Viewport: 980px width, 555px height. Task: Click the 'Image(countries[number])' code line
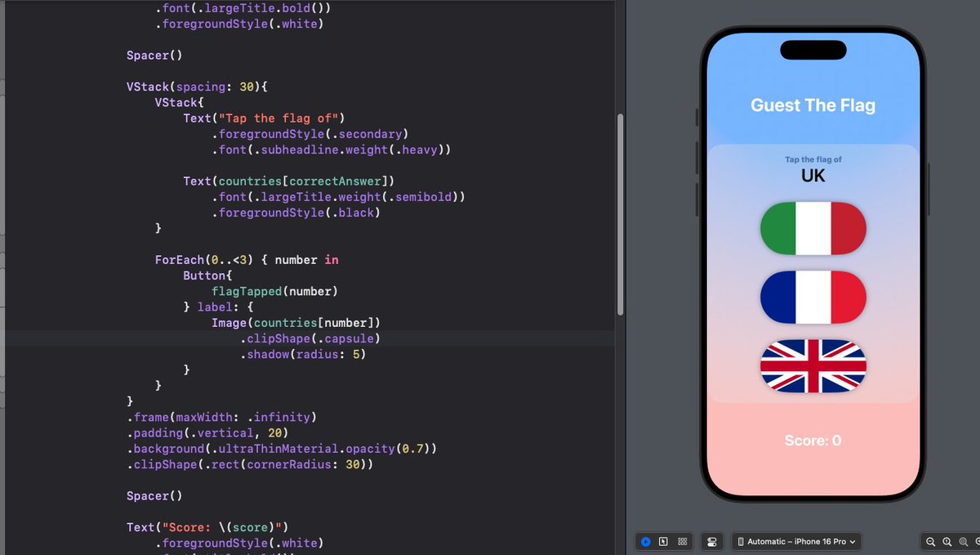click(x=296, y=323)
